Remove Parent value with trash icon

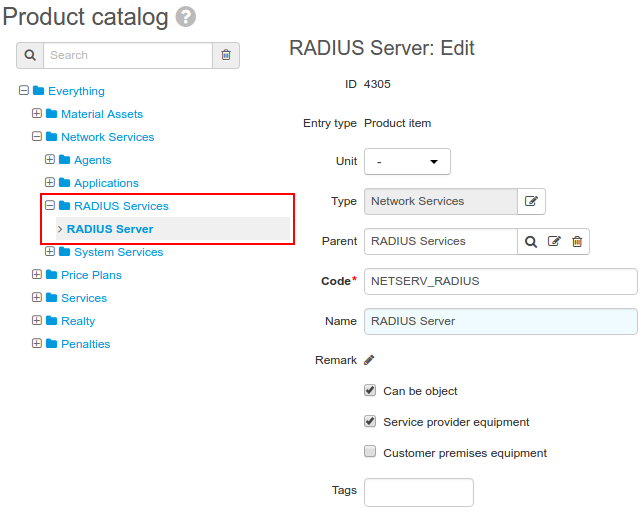point(577,241)
